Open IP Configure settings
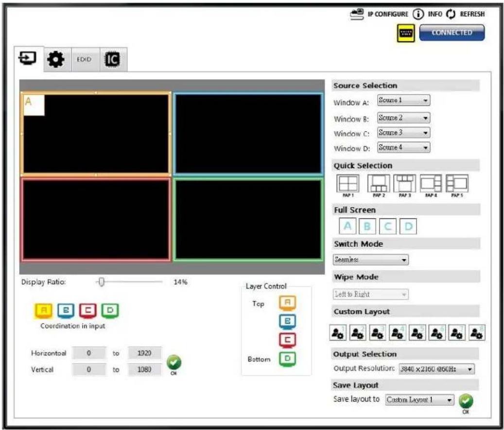This screenshot has width=504, height=430. 379,14
